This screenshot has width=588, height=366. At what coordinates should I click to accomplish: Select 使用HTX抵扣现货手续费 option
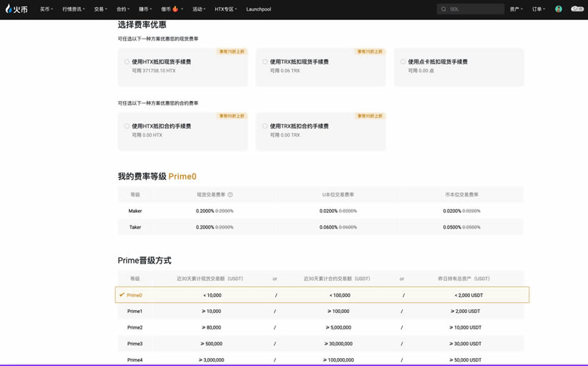coord(127,62)
